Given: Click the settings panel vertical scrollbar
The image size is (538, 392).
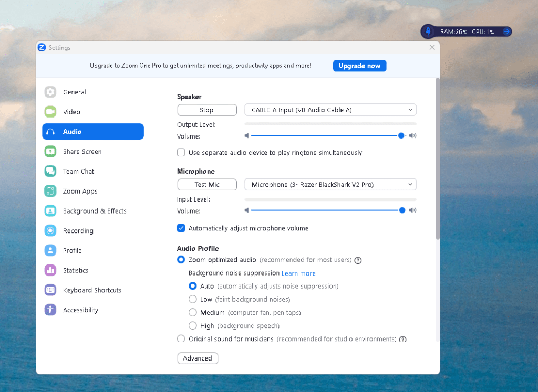Looking at the screenshot, I should click(x=438, y=158).
